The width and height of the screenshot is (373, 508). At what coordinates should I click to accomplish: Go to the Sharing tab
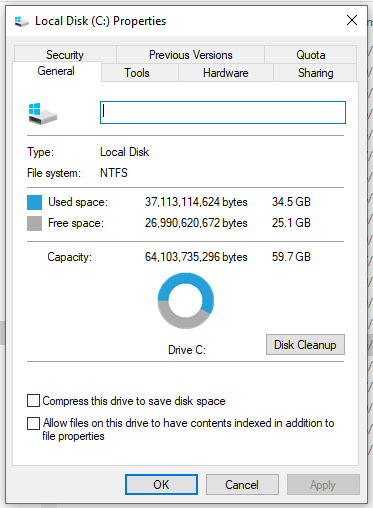coord(315,73)
